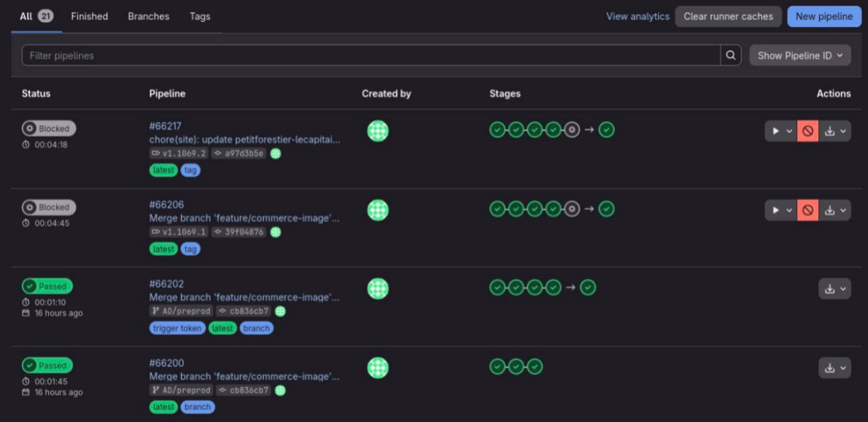The height and width of the screenshot is (422, 868).
Task: Open run manual jobs dropdown for #66206
Action: (781, 210)
